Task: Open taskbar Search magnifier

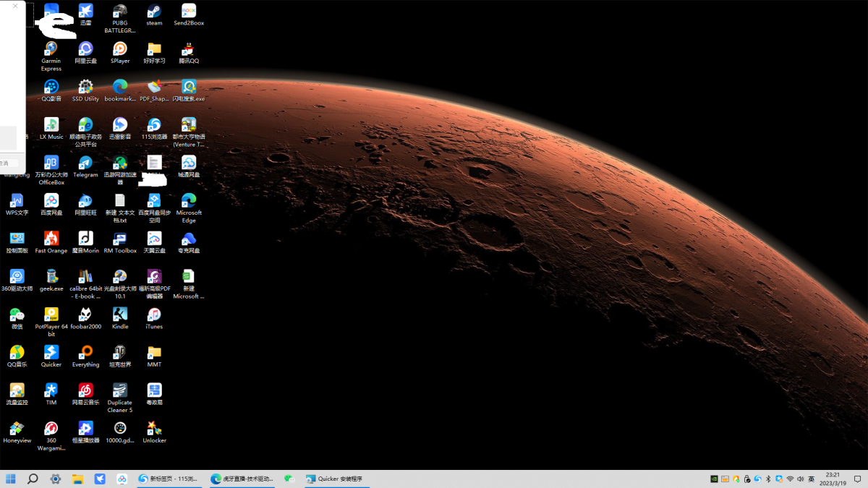Action: coord(33,479)
